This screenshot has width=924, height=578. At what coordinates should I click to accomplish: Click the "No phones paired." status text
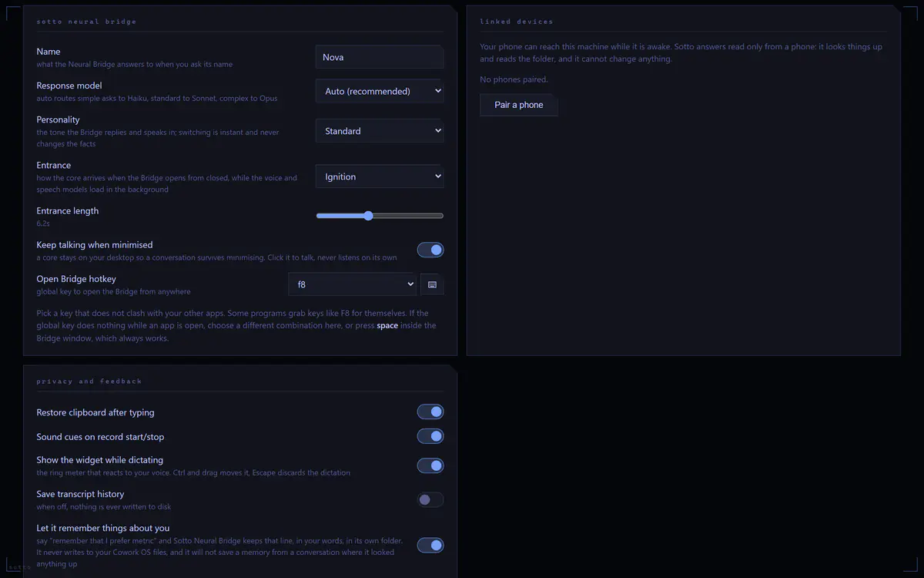pos(514,79)
